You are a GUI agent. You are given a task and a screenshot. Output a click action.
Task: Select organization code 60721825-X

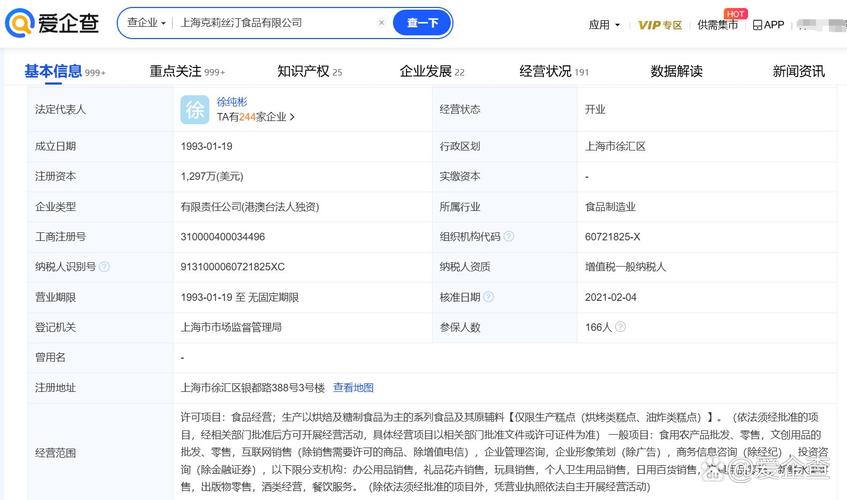coord(613,237)
